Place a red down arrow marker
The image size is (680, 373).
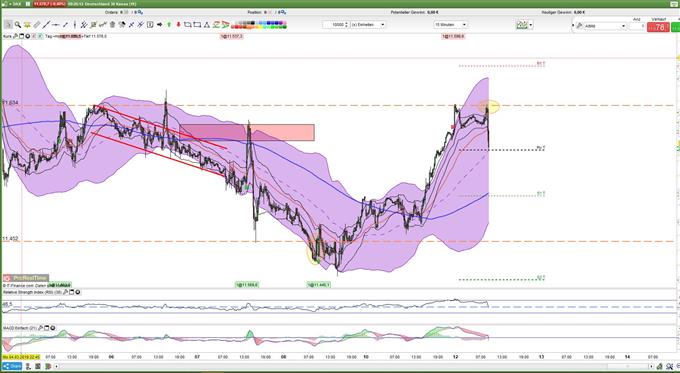point(178,25)
